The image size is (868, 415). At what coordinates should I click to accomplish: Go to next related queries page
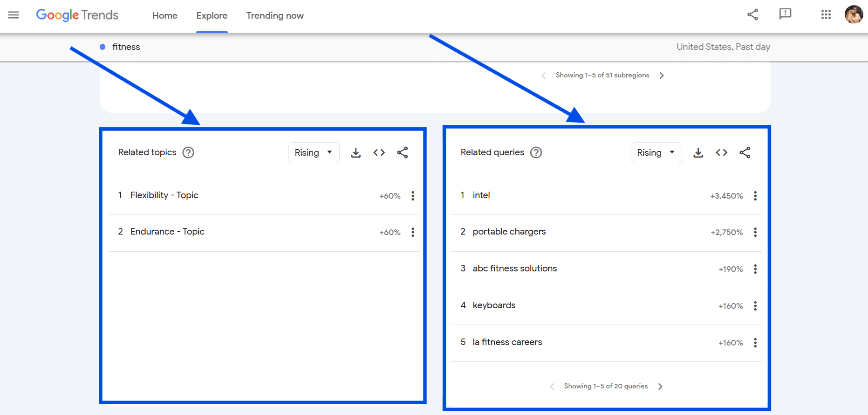click(x=660, y=387)
